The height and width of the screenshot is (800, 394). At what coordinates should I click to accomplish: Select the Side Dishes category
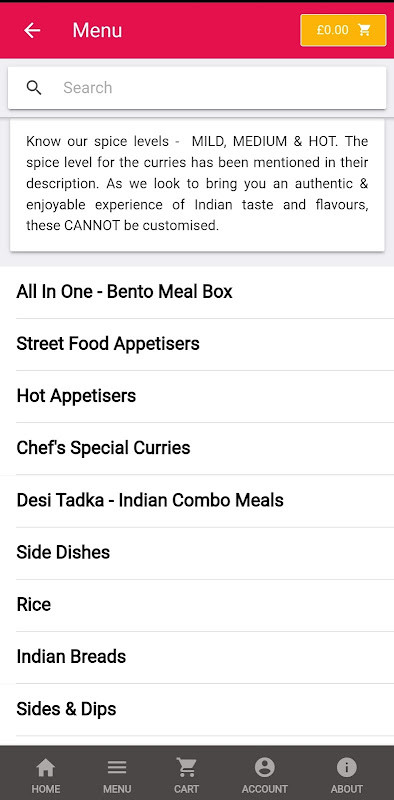[x=197, y=553]
